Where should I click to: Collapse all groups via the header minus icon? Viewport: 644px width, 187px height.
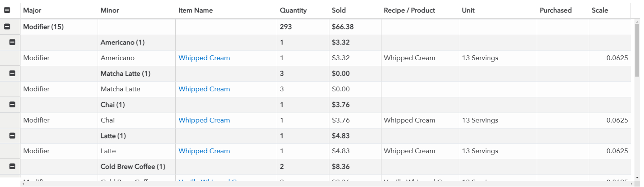coord(7,10)
